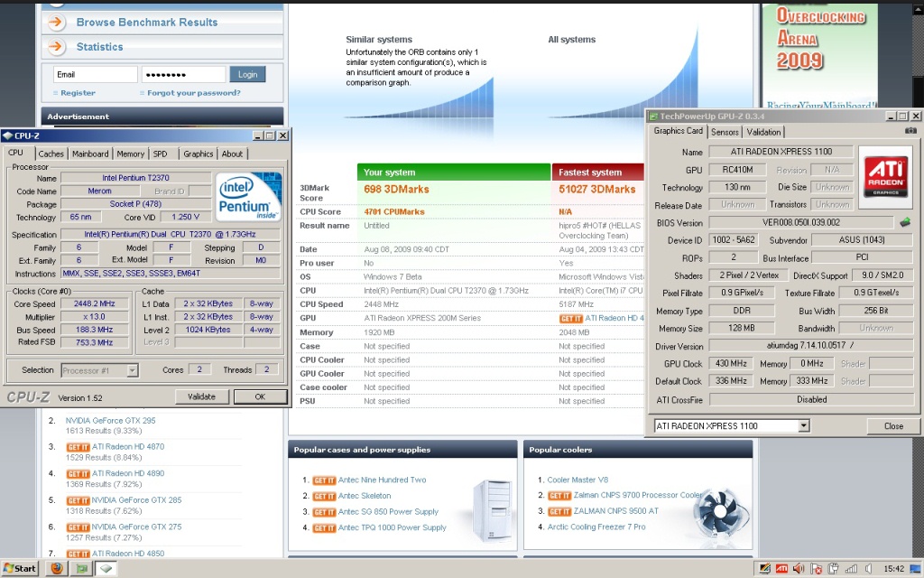
Task: Click GET IT badge next to ATI Radeon HD 4890
Action: pos(78,473)
